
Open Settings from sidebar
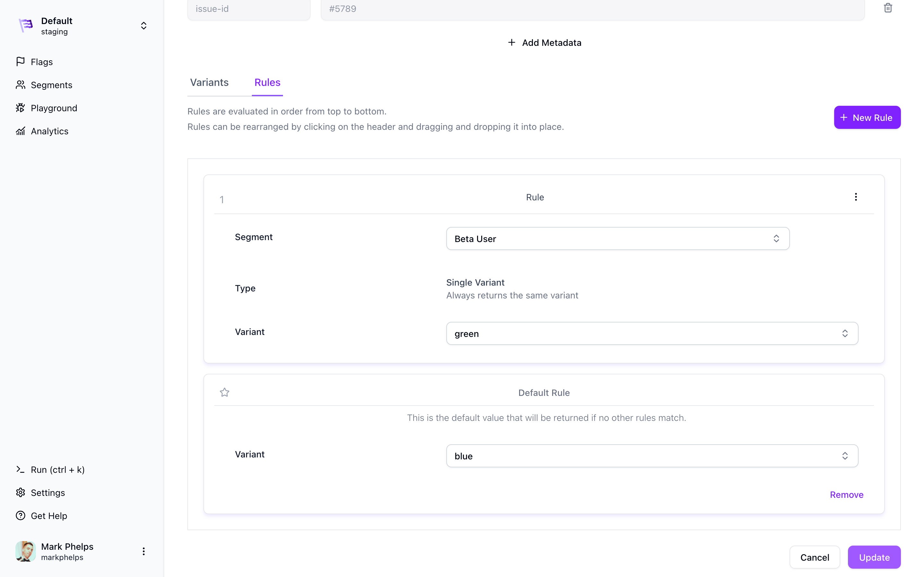coord(48,493)
